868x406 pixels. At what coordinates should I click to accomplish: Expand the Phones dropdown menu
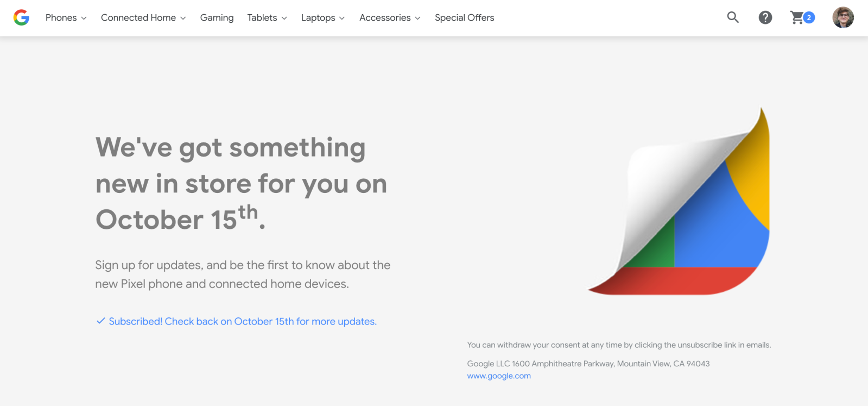(66, 18)
